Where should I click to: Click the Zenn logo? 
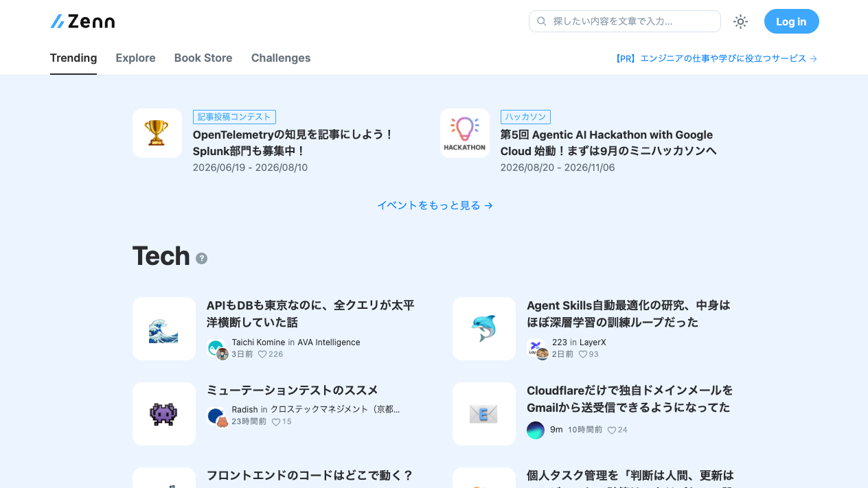coord(82,21)
